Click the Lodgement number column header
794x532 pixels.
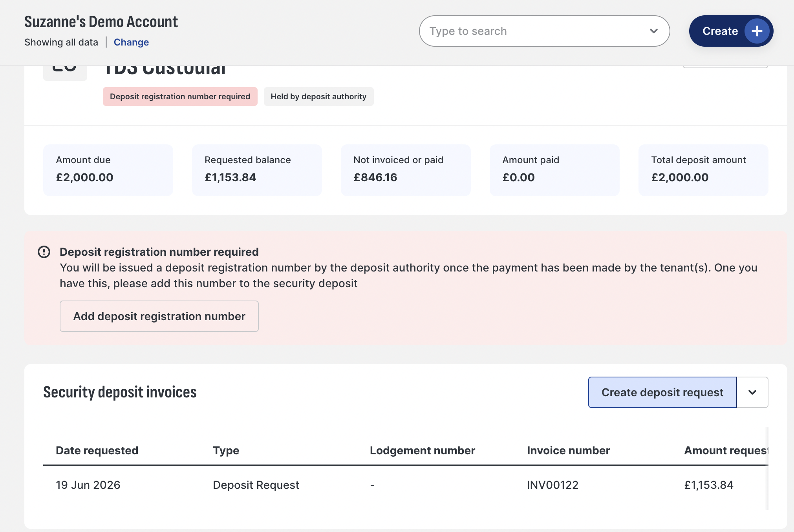pos(423,450)
